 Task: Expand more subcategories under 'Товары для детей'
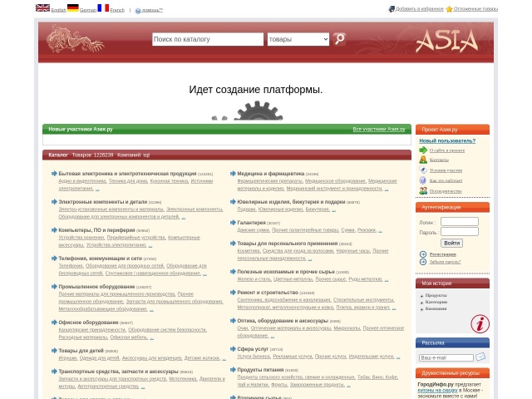(x=224, y=358)
